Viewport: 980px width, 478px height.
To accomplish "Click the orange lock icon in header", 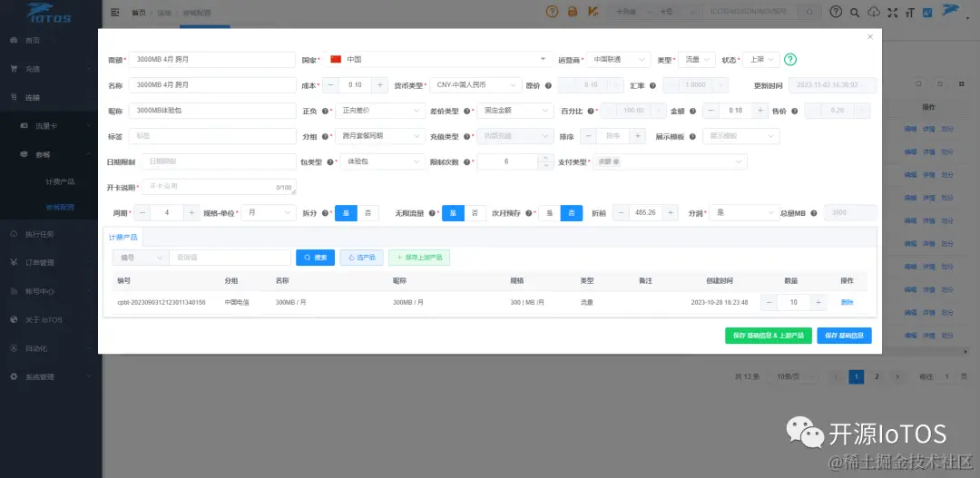I will (x=572, y=12).
